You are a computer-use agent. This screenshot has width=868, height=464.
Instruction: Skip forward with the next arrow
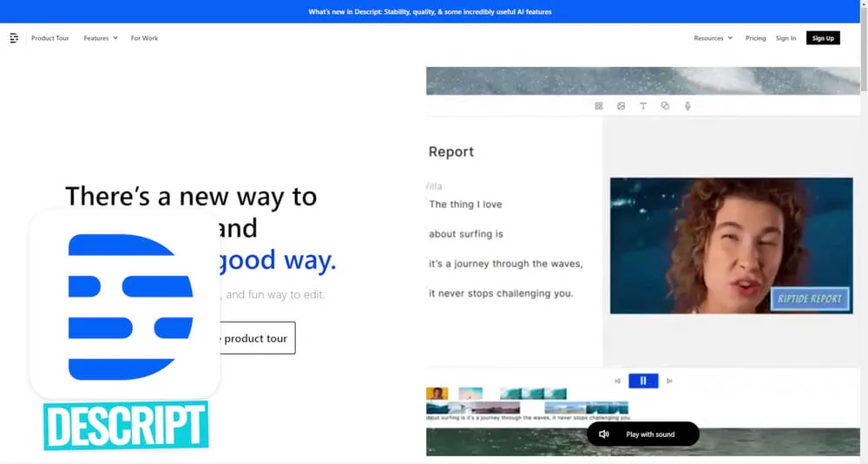tap(669, 381)
